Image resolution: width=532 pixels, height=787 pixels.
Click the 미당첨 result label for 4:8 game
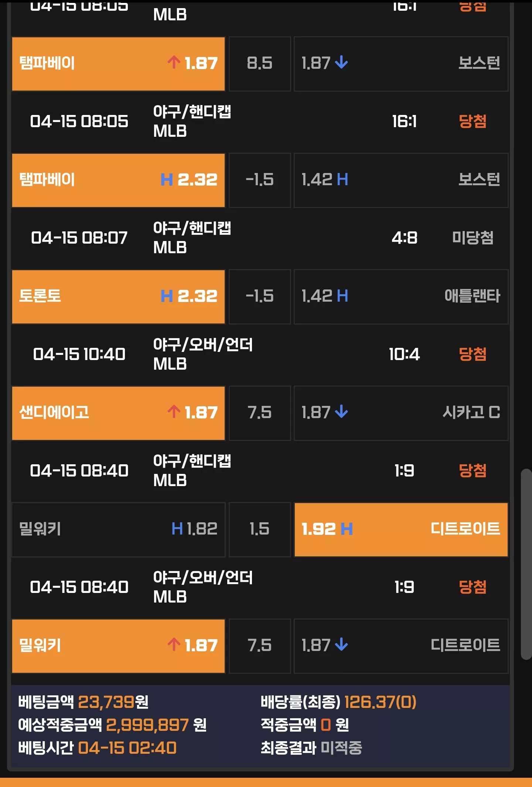coord(473,238)
